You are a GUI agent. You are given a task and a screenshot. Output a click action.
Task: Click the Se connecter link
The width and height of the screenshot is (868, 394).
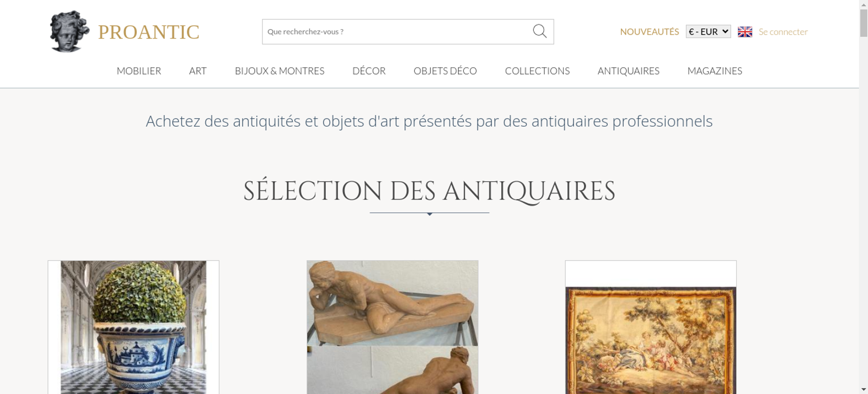pos(783,32)
